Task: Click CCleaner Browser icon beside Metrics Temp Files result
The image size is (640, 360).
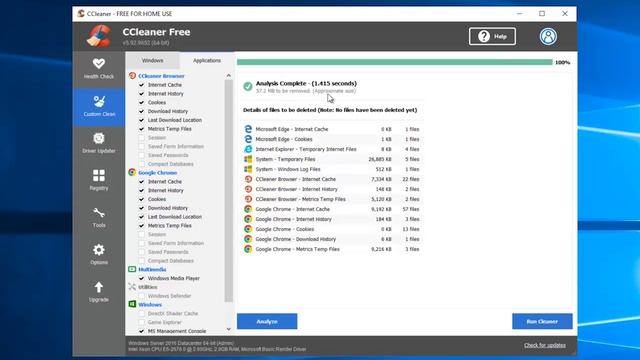Action: coord(248,199)
